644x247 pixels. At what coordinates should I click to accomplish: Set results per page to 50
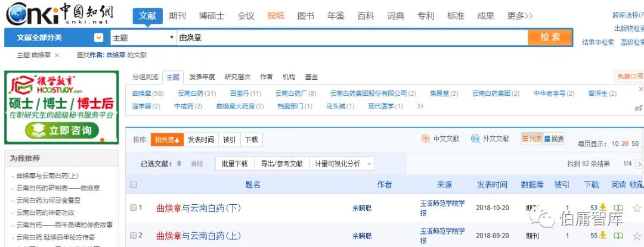(635, 144)
